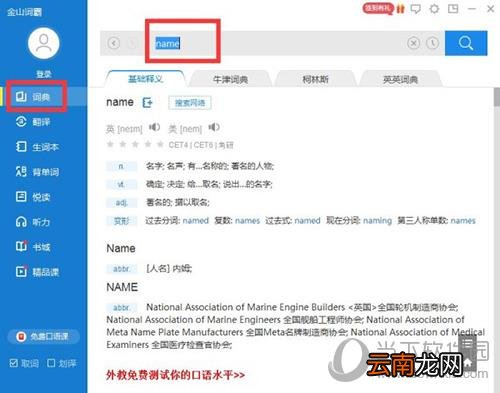Click the blue magnifier search button
The height and width of the screenshot is (393, 500).
click(x=466, y=43)
